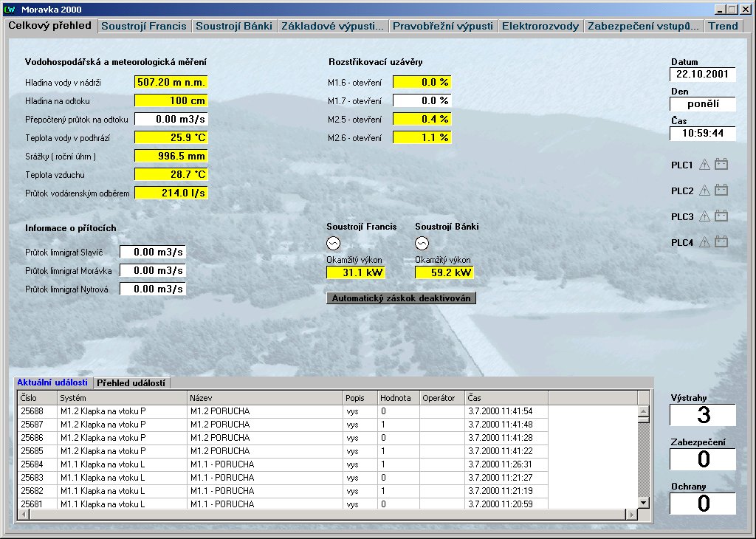This screenshot has height=539, width=756.
Task: Click the PLC3 battery status icon
Action: pyautogui.click(x=721, y=216)
